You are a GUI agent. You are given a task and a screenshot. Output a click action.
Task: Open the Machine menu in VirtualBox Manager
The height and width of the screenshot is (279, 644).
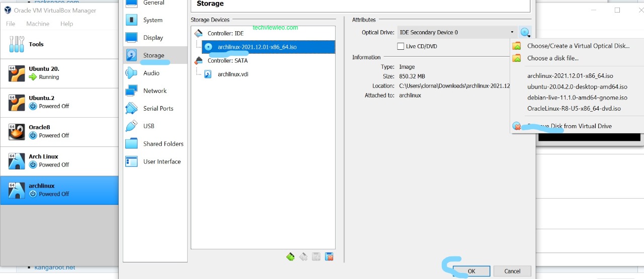[x=38, y=24]
